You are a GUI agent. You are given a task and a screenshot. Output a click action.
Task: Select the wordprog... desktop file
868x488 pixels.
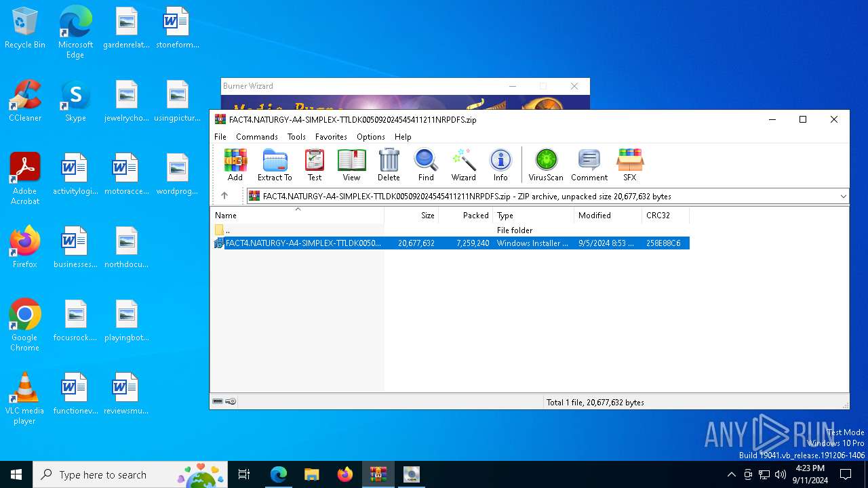coord(177,174)
